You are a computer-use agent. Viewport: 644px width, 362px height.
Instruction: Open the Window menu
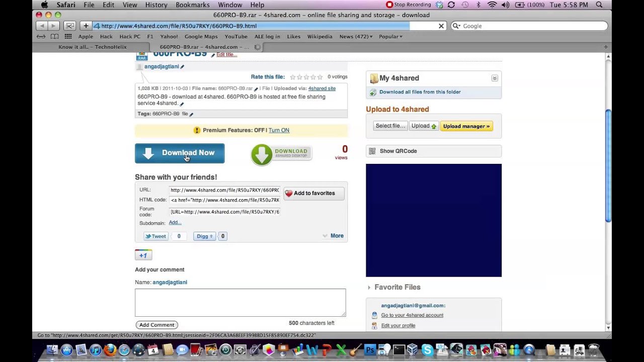(230, 5)
